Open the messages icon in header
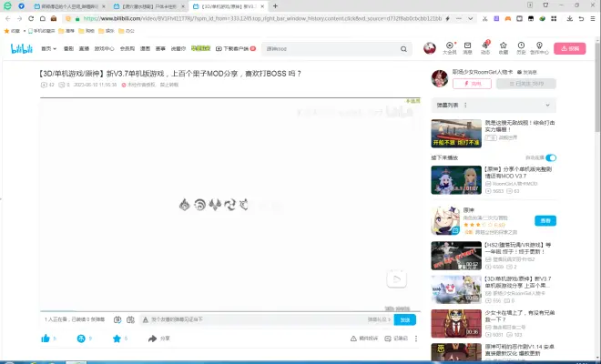601x364 pixels. pyautogui.click(x=468, y=47)
